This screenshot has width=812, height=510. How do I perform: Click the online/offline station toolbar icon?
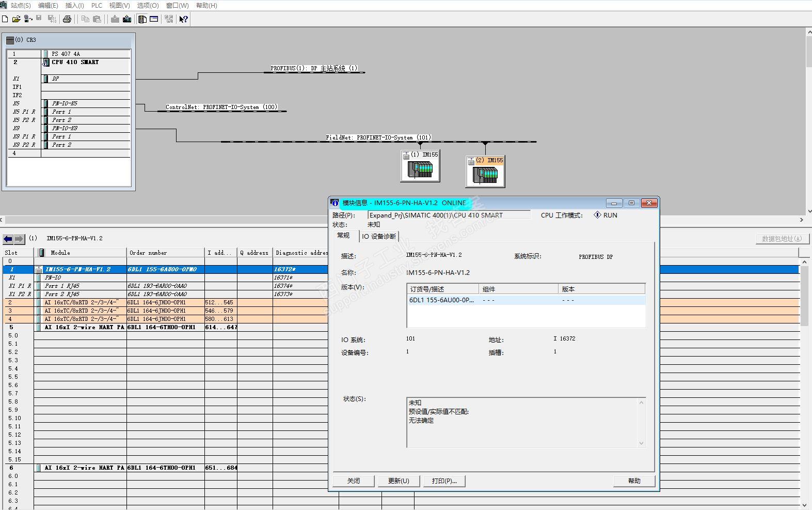click(28, 19)
